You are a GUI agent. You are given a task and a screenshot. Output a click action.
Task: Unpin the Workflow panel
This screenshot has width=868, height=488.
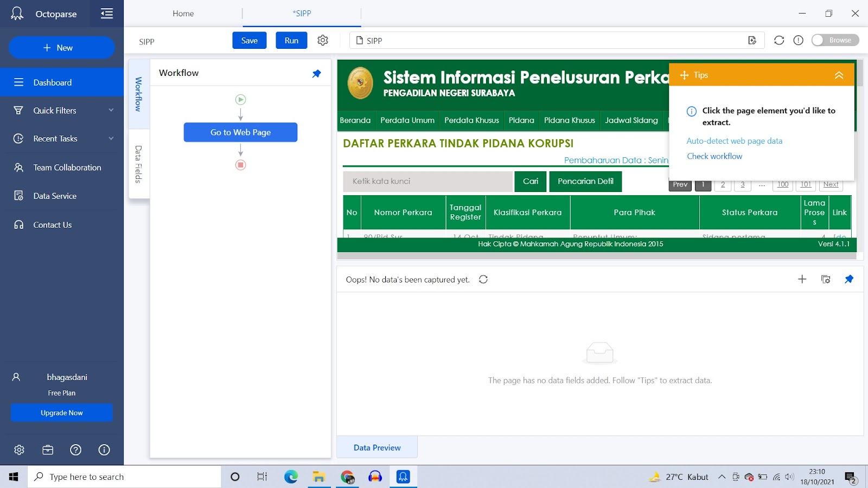[x=316, y=73]
